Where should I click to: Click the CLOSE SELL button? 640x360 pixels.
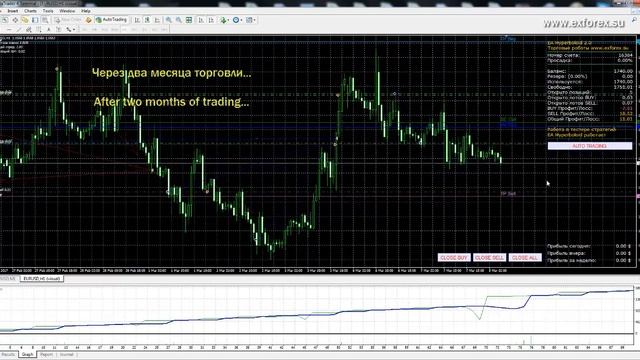tap(489, 258)
